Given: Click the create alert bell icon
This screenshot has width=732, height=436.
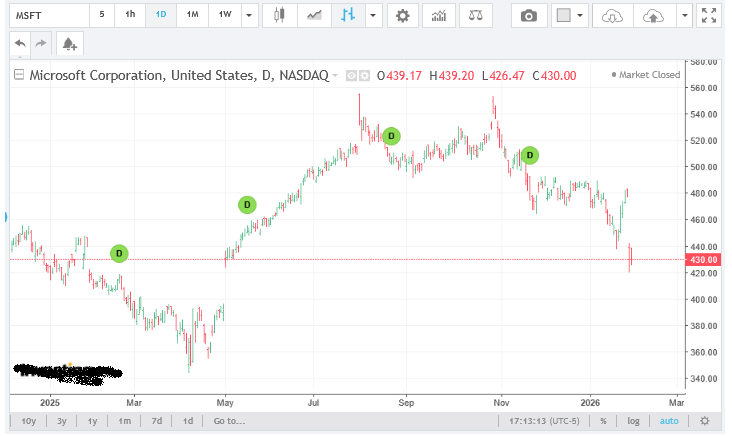Looking at the screenshot, I should click(69, 44).
